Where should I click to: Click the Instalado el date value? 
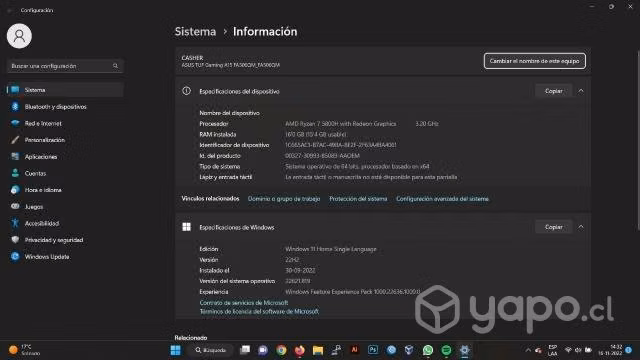tap(300, 270)
